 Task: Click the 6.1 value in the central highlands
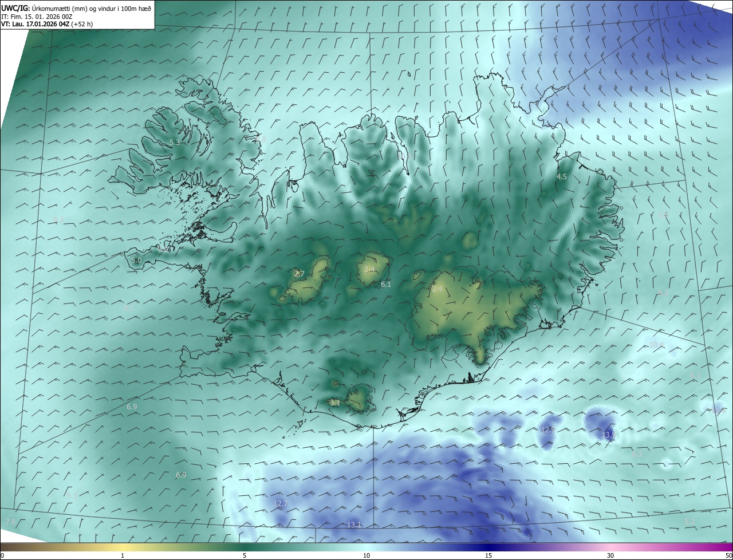[x=386, y=285]
